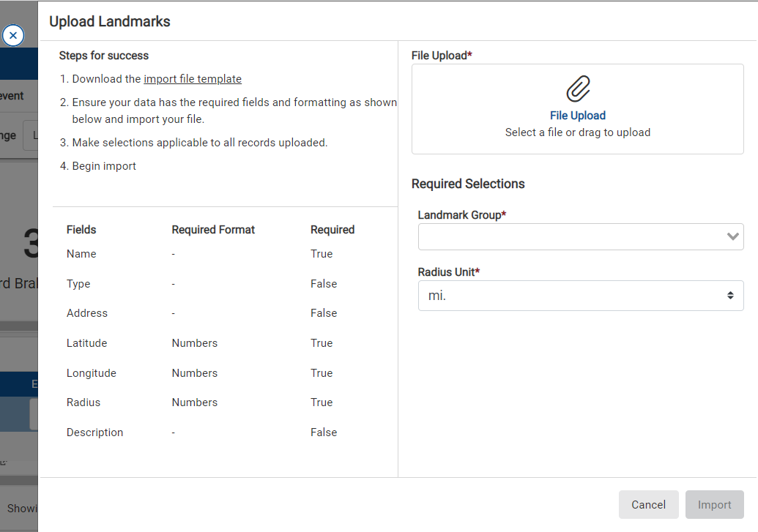
Task: Click the Radius Unit up-down arrows
Action: click(x=730, y=295)
